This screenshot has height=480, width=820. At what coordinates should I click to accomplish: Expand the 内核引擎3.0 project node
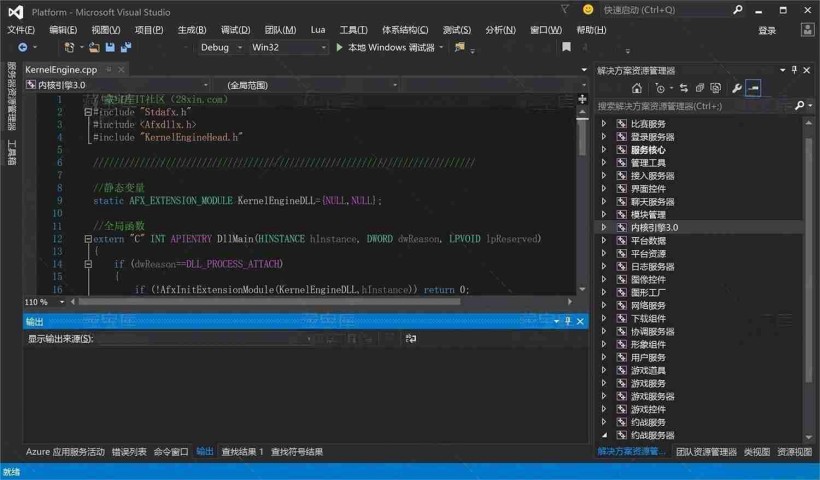603,227
